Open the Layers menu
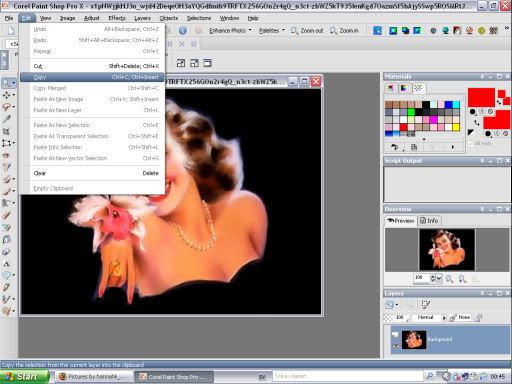 (x=142, y=18)
